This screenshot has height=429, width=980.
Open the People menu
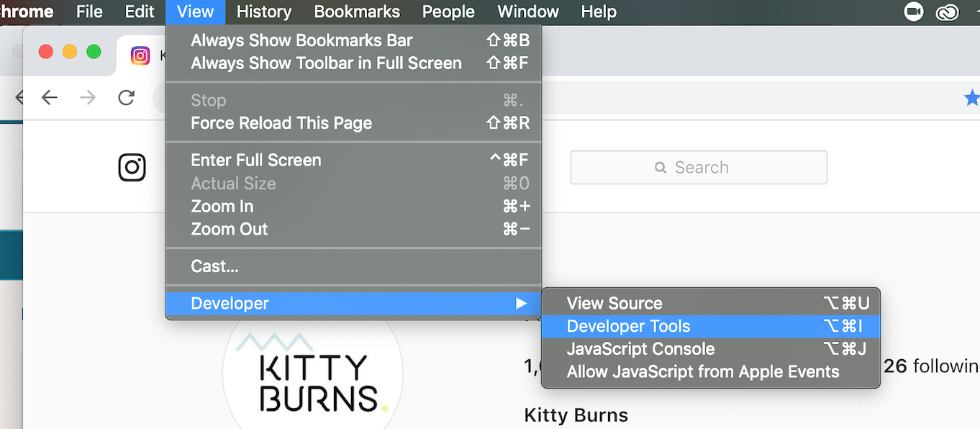pos(449,12)
